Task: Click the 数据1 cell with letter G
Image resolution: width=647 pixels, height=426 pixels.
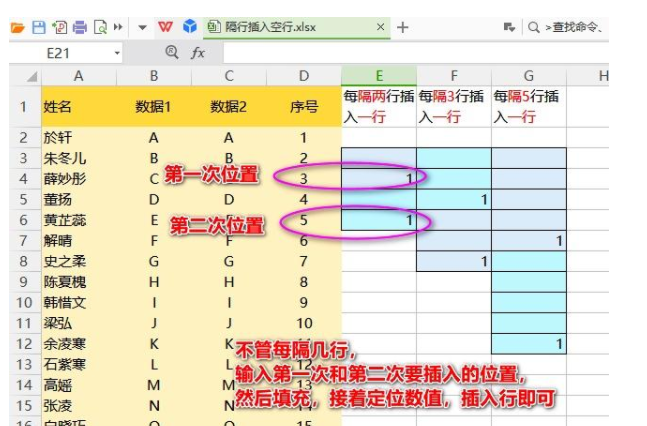Action: click(x=154, y=261)
